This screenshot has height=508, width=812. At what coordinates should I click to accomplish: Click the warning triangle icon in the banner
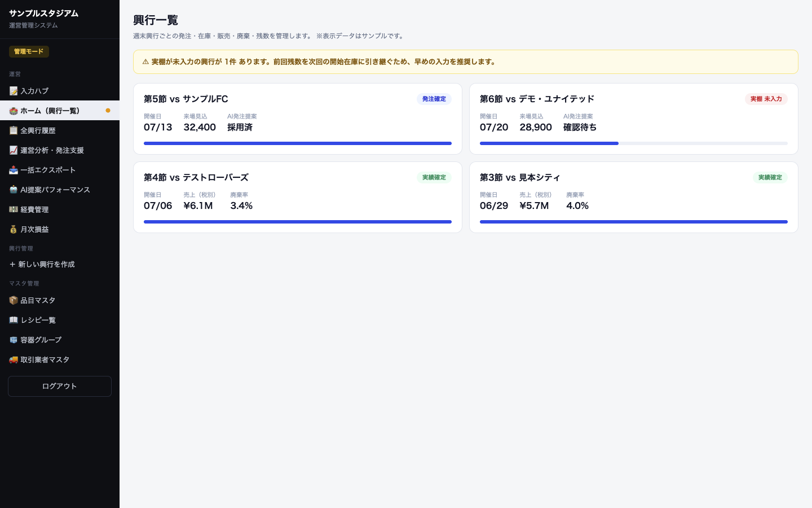(x=145, y=62)
